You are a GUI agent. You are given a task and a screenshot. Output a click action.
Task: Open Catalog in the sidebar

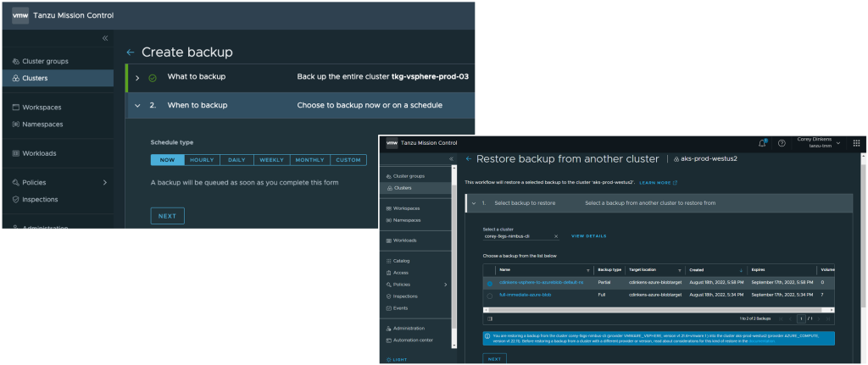pyautogui.click(x=398, y=261)
